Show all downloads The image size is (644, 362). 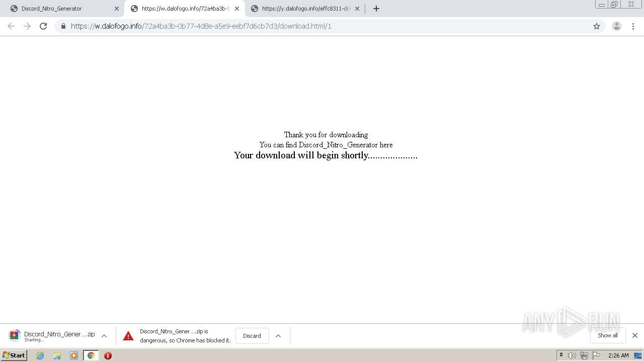tap(607, 335)
